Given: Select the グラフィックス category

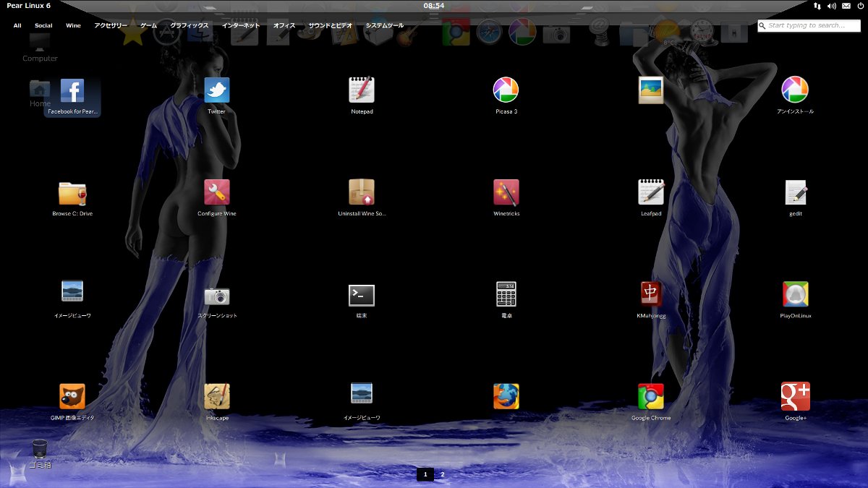Looking at the screenshot, I should pos(189,25).
